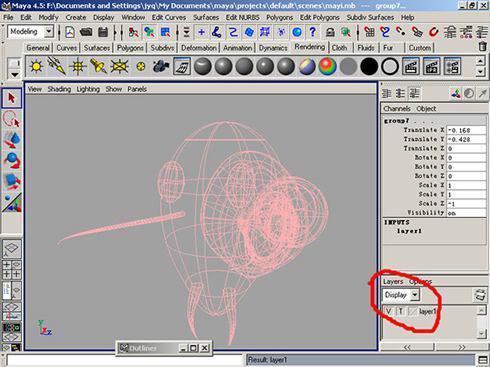Switch to the Dynamics shelf tab
490x367 pixels.
pyautogui.click(x=273, y=48)
